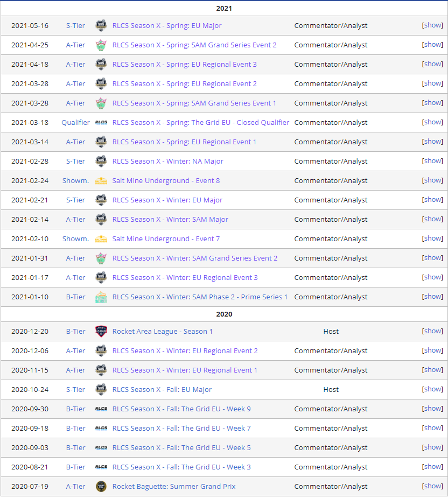Click the icon next to Spring: EU Regional Event 2
The height and width of the screenshot is (498, 448).
[x=101, y=84]
